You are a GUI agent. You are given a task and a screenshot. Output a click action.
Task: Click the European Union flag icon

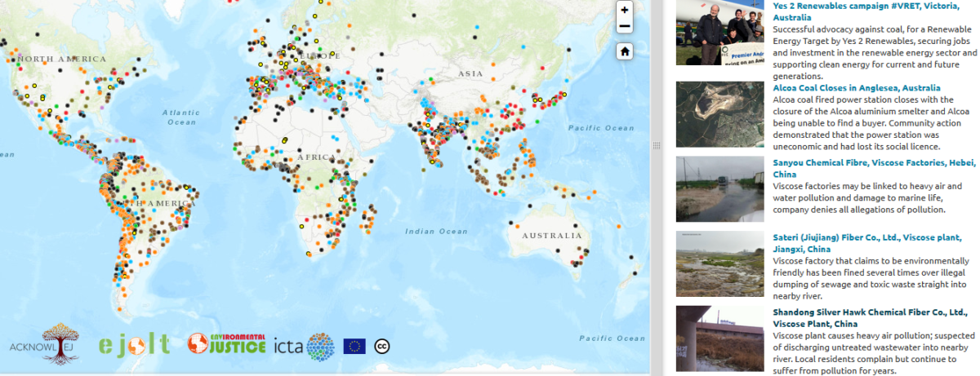click(354, 346)
